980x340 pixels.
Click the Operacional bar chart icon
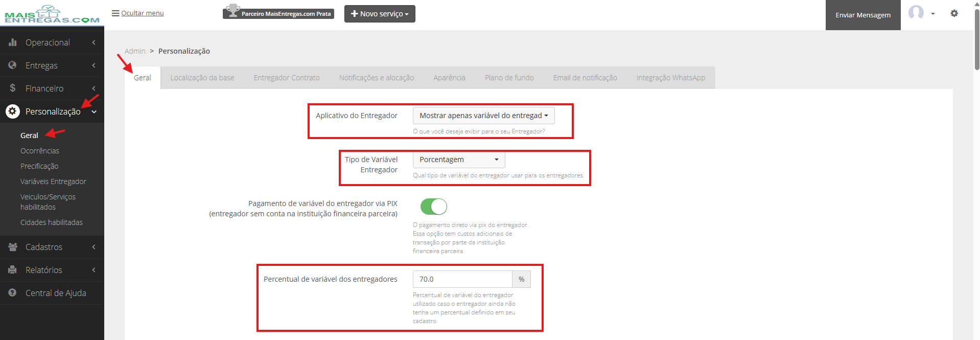point(13,42)
